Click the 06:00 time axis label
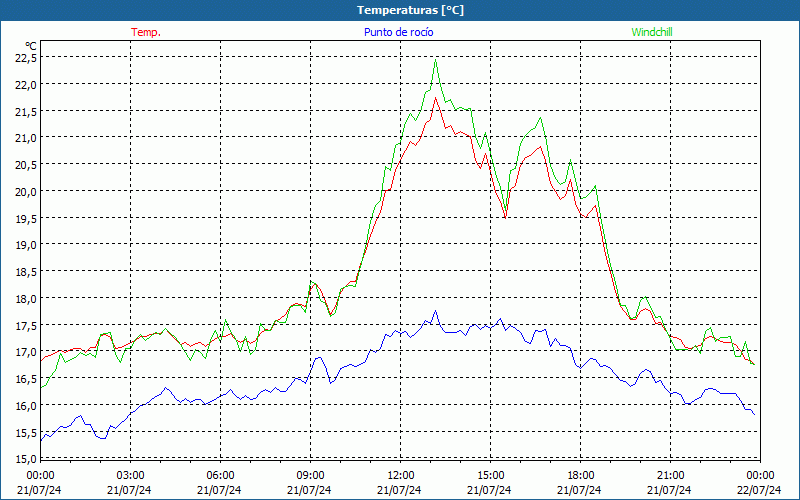 [x=220, y=476]
